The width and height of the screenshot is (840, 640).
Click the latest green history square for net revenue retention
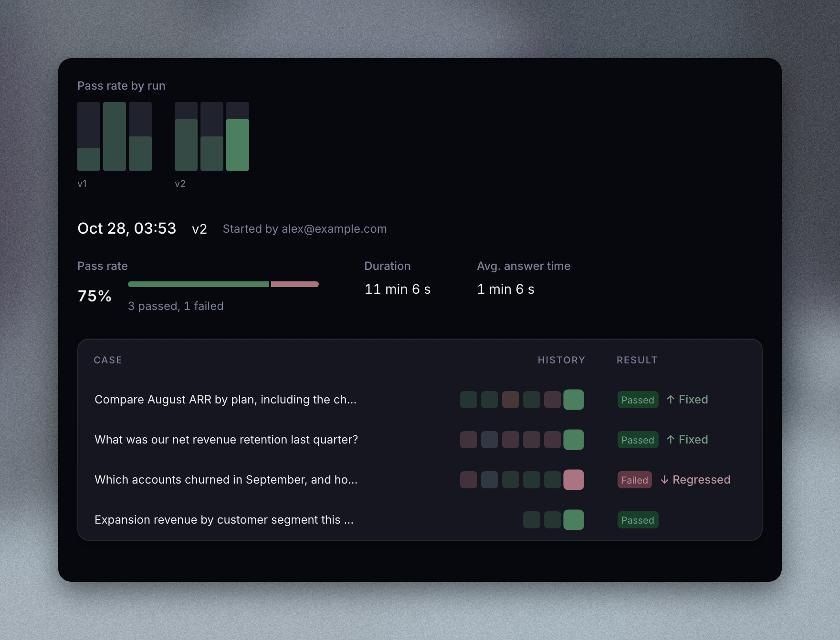pos(574,440)
